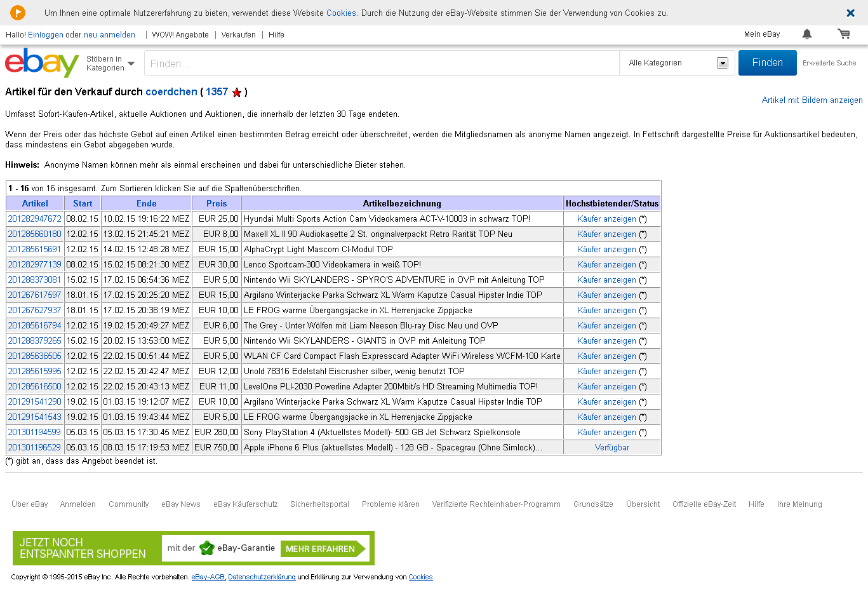The height and width of the screenshot is (613, 868).
Task: Open Probleme klären footer link
Action: pos(391,504)
